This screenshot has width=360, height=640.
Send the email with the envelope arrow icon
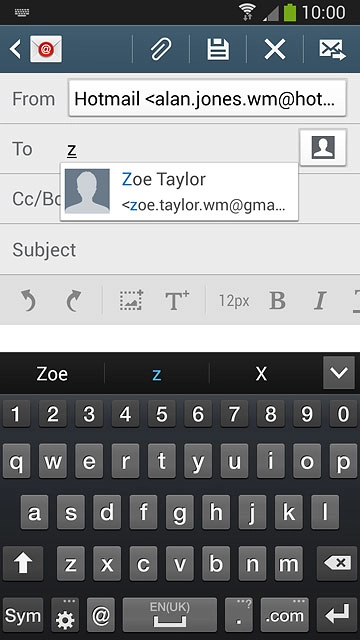[332, 49]
